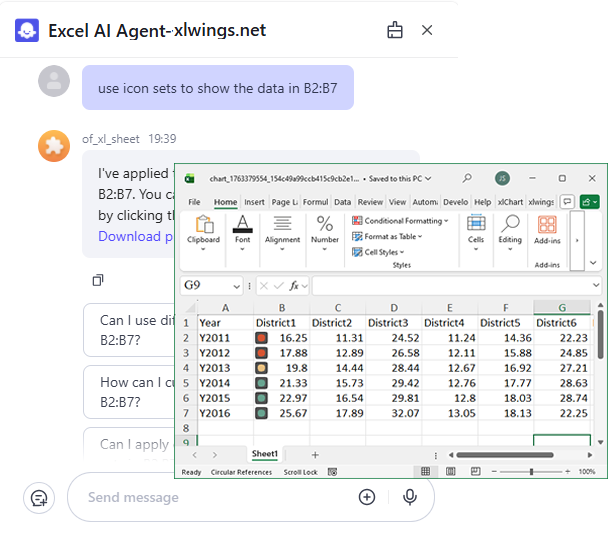This screenshot has width=608, height=533.
Task: Click the horizontal scrollbar in Excel
Action: pos(505,455)
